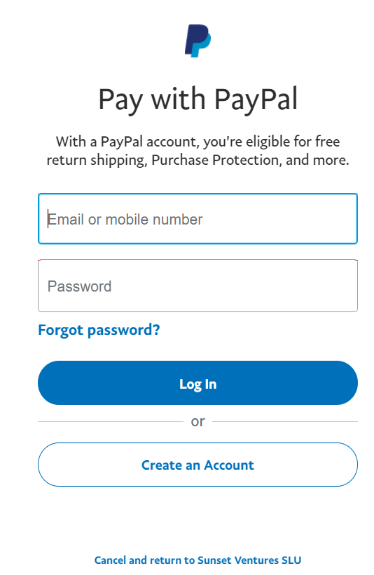Viewport: 374px width, 575px height.
Task: Focus the Email or mobile number field
Action: tap(198, 219)
